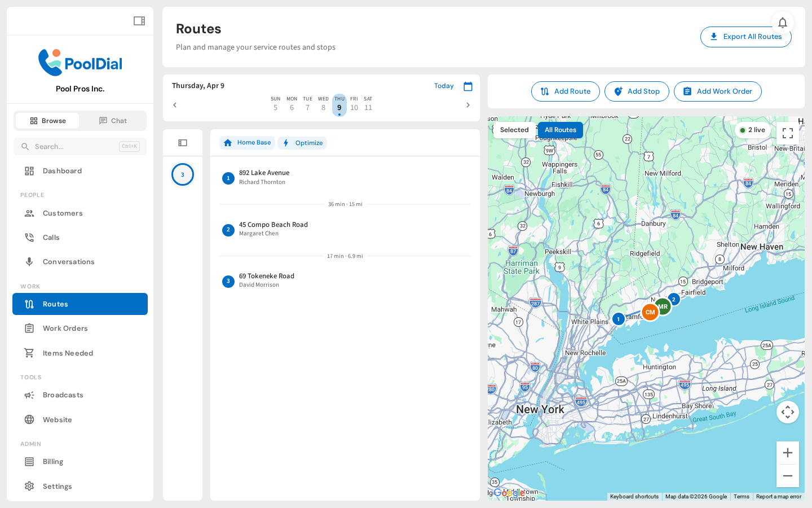Advance to the next week with the chevron
This screenshot has height=508, width=812.
[467, 104]
